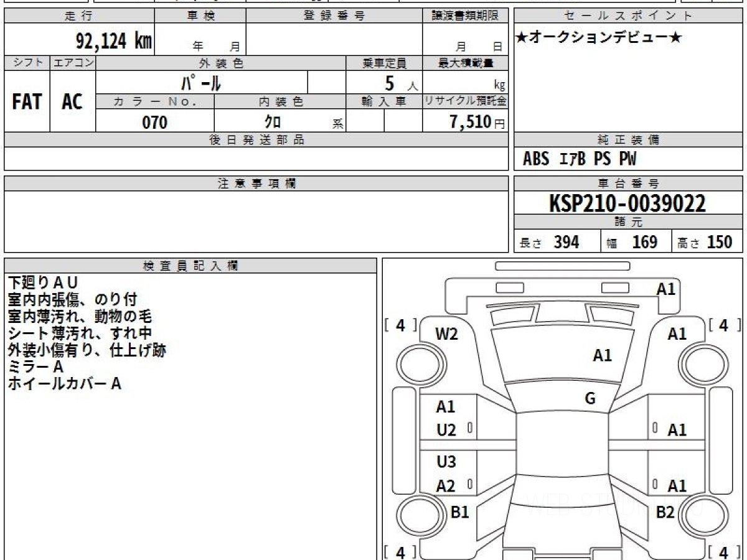Click the 譲渡書類期限 header
The width and height of the screenshot is (747, 560).
[x=465, y=16]
